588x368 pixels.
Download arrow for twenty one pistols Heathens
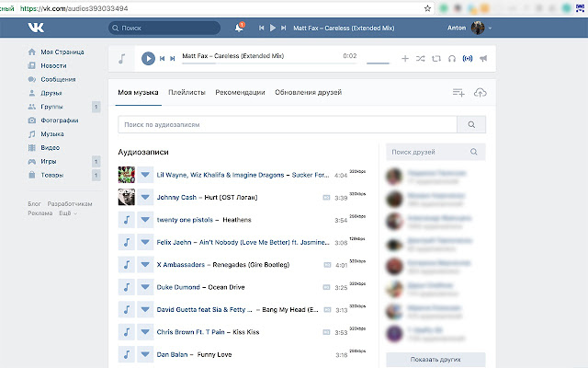click(145, 220)
